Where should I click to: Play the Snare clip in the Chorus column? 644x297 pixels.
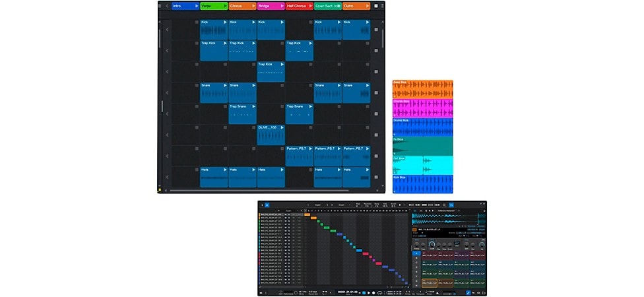click(253, 85)
